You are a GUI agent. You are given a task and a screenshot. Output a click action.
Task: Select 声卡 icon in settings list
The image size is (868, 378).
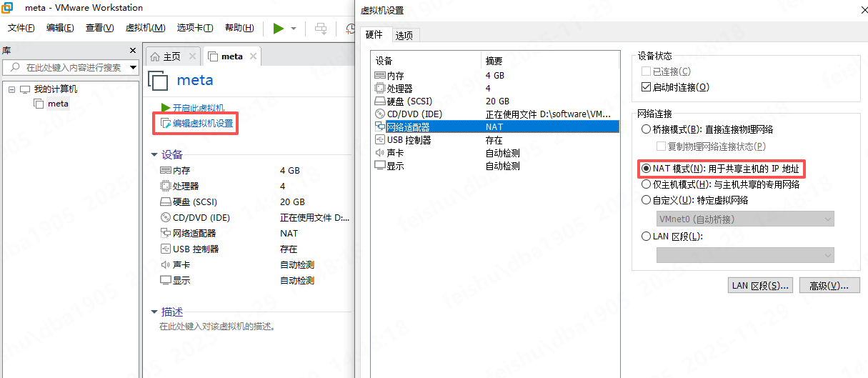click(380, 153)
